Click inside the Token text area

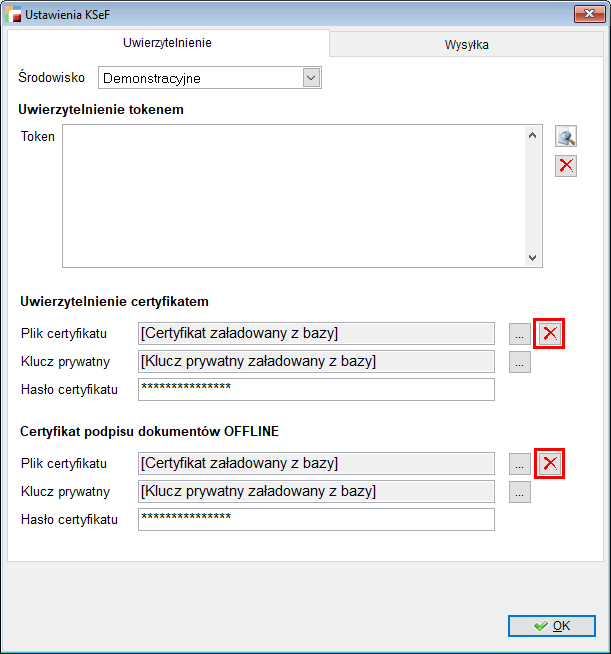tap(295, 195)
